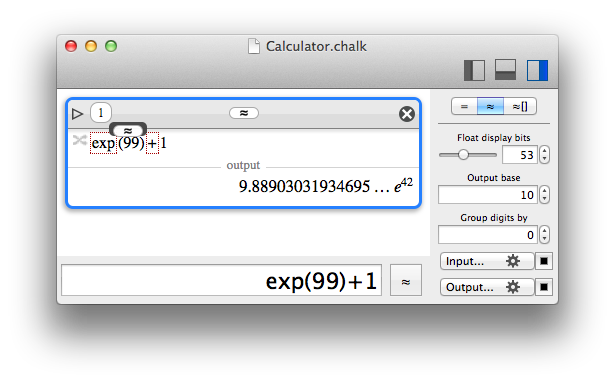Open the gear menu on Output button
This screenshot has height=383, width=615.
513,287
